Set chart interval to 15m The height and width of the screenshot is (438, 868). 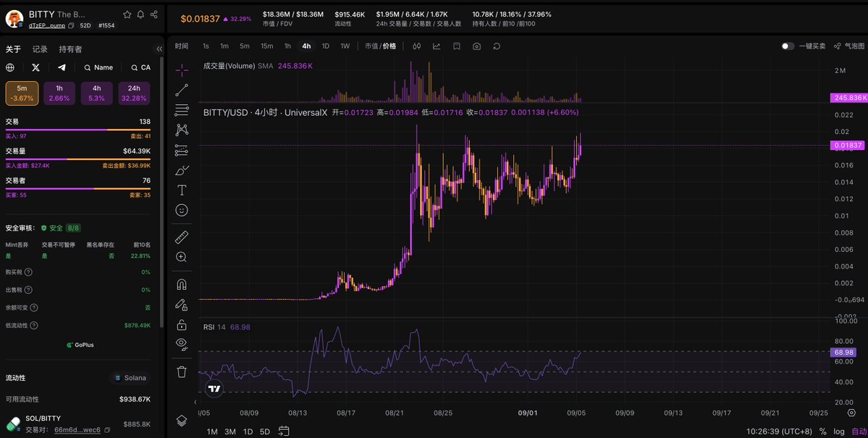coord(267,46)
